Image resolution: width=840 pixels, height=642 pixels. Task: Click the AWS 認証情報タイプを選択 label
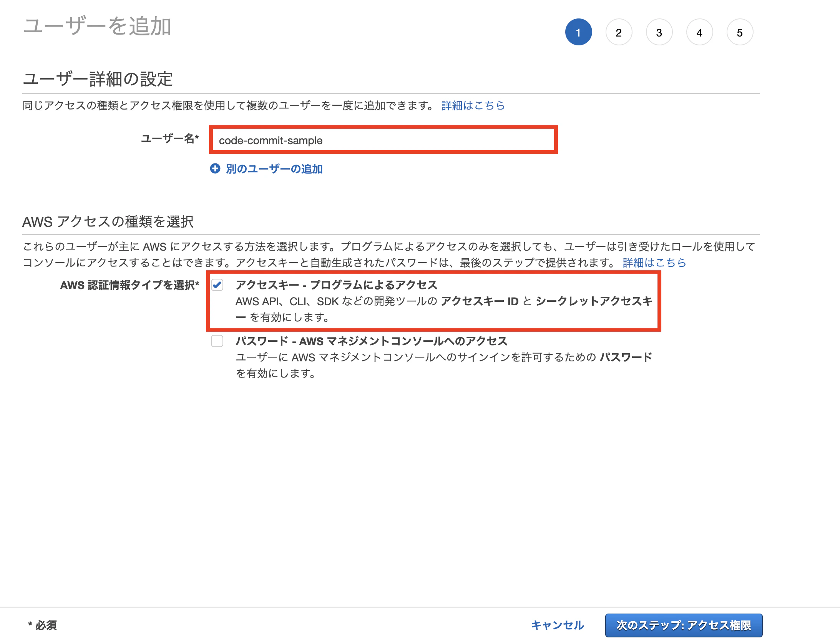pos(130,285)
